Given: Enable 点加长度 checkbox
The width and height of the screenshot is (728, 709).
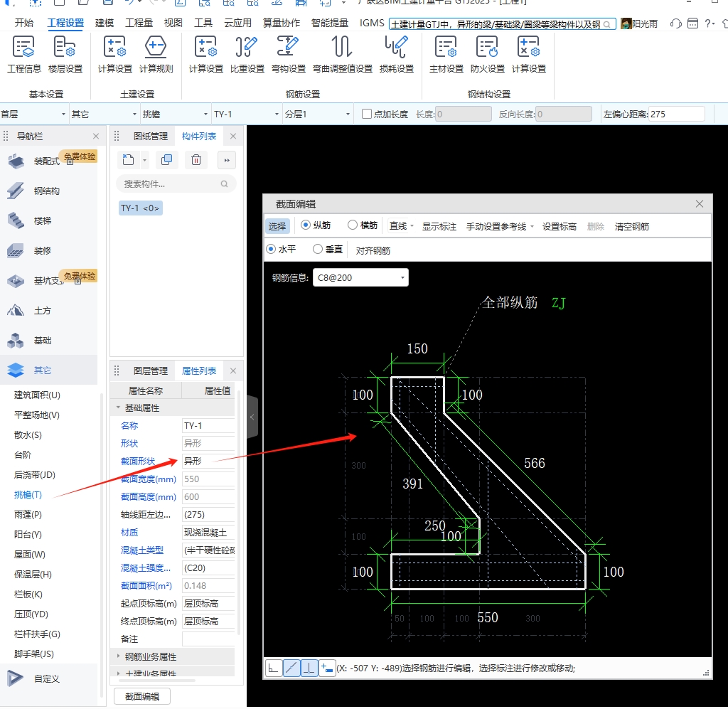Looking at the screenshot, I should (x=366, y=114).
